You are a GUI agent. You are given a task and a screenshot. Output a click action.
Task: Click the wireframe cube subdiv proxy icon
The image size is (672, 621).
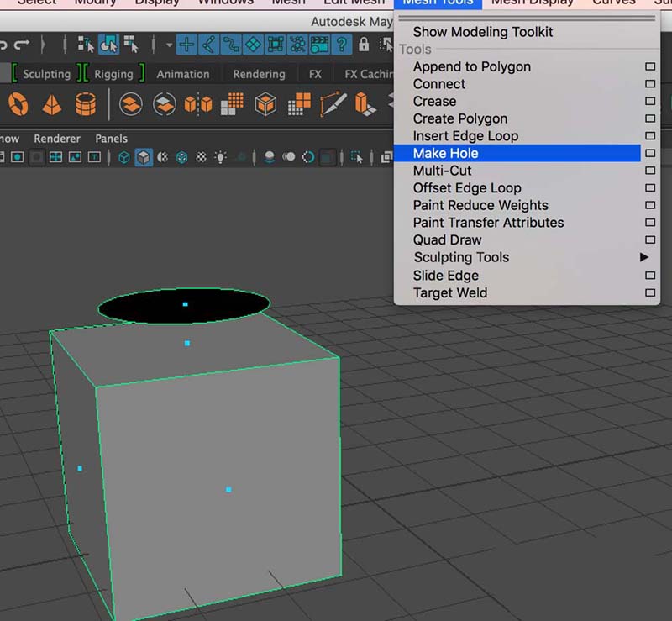pyautogui.click(x=265, y=104)
